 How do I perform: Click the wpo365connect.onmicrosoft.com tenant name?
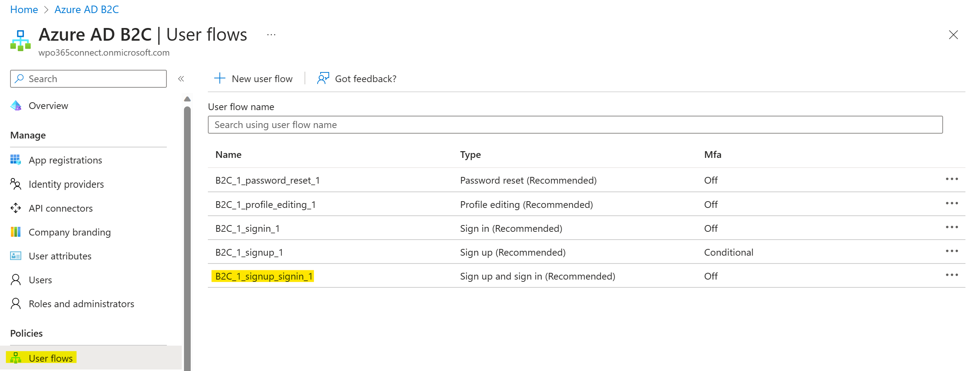click(x=104, y=53)
